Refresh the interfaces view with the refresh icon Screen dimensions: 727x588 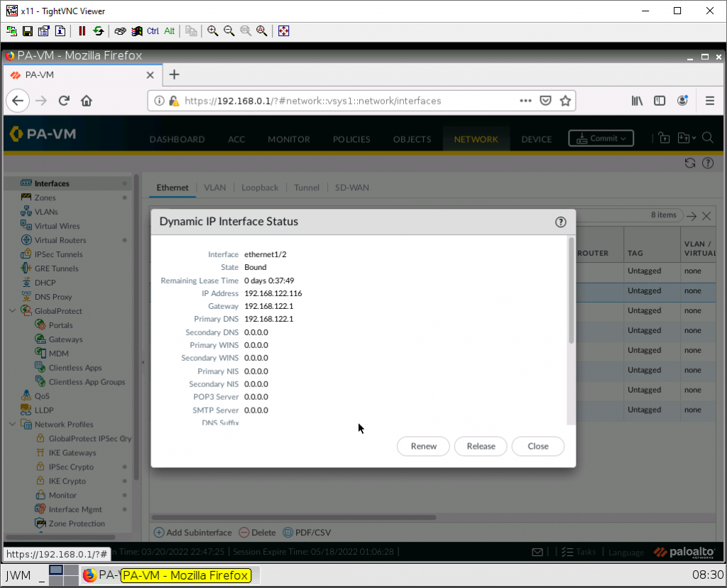689,163
